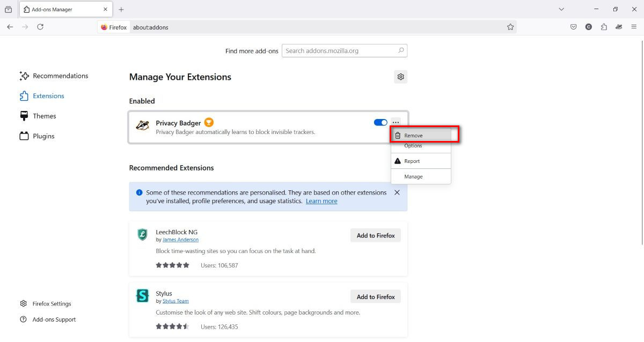The width and height of the screenshot is (644, 342).
Task: Click the Privacy Badger recommended trophy badge
Action: (209, 123)
